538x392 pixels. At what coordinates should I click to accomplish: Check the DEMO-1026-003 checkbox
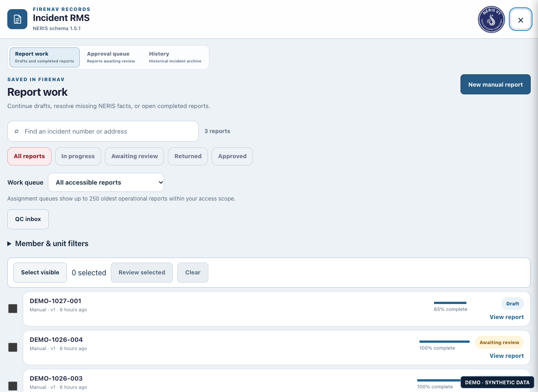tap(13, 386)
